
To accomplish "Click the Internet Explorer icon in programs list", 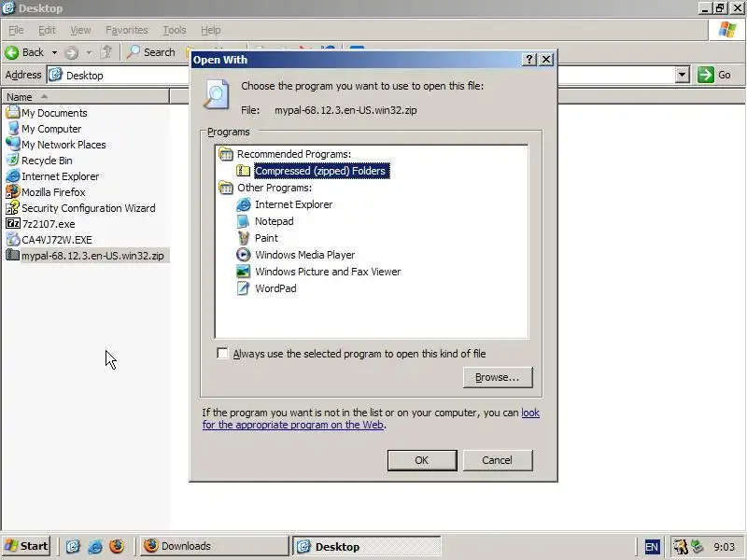I will 244,204.
